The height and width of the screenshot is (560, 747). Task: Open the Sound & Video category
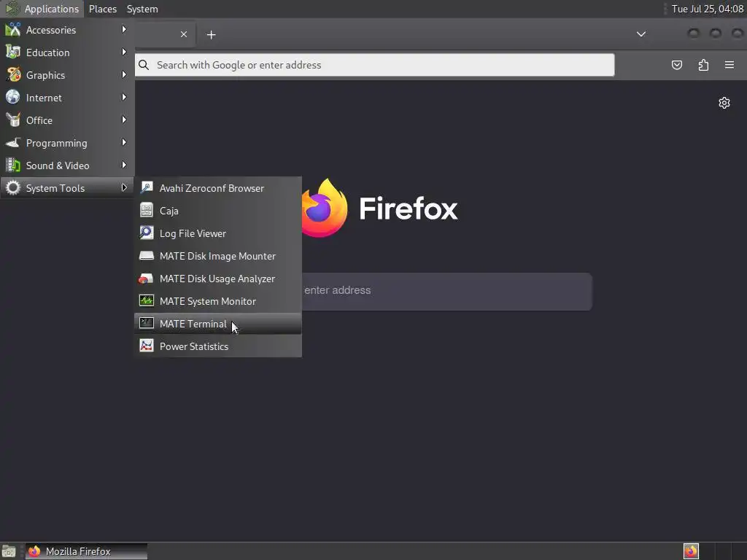(x=67, y=166)
